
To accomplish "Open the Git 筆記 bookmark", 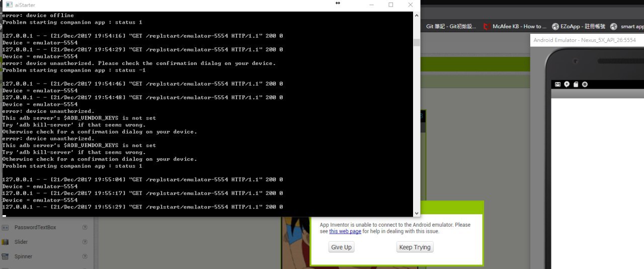I will pos(451,27).
